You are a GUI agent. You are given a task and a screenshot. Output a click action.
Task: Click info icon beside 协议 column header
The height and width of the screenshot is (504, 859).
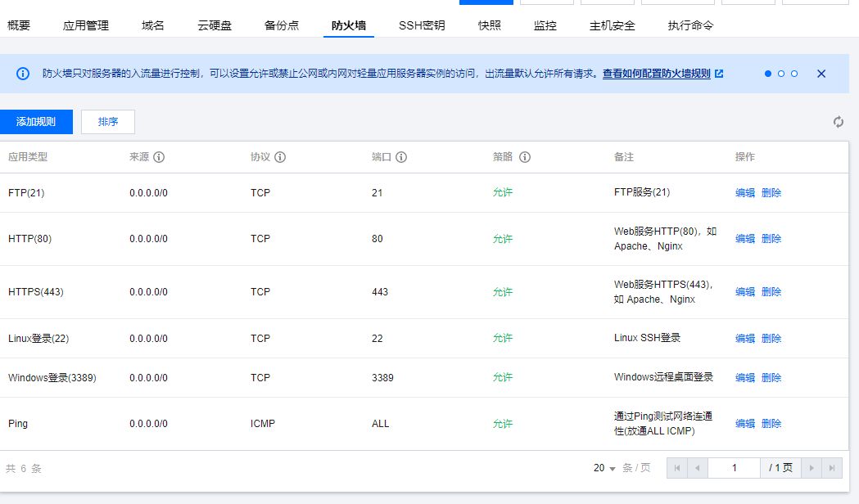(x=280, y=157)
